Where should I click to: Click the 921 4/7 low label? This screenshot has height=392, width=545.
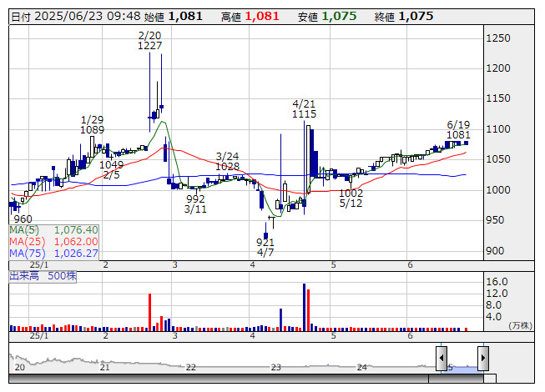tap(265, 247)
